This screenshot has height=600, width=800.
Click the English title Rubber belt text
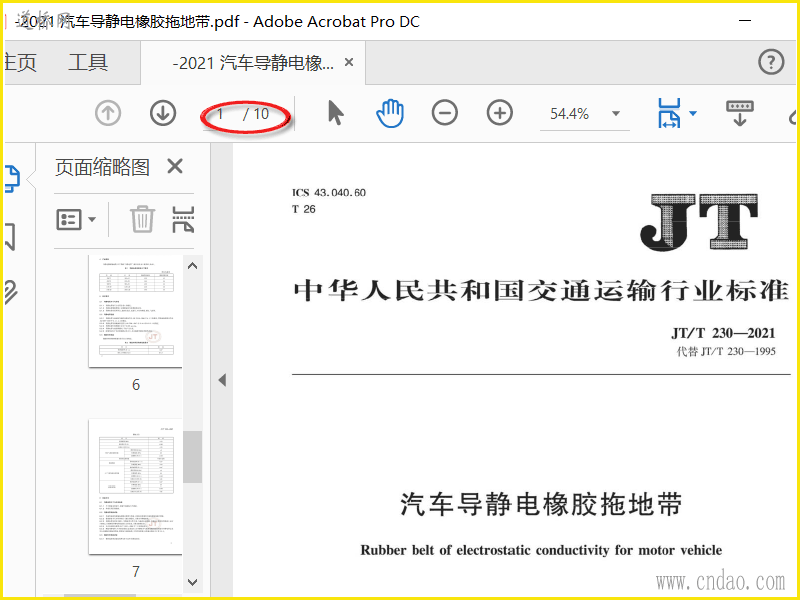[541, 551]
